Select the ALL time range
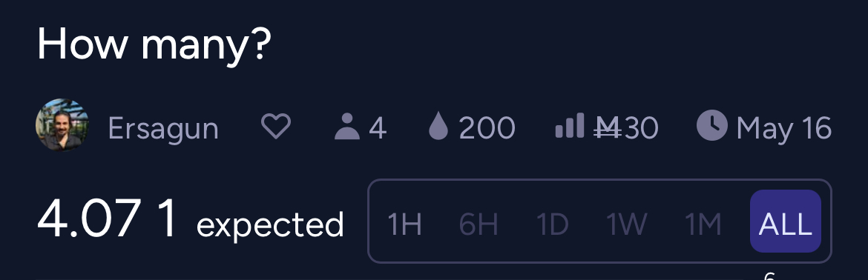Viewport: 868px width, 280px height. (785, 221)
